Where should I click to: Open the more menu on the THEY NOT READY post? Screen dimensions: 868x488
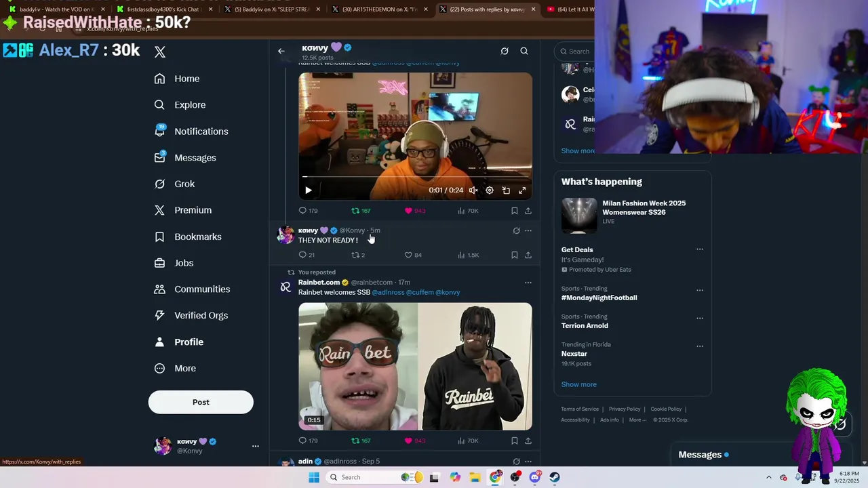(x=528, y=230)
